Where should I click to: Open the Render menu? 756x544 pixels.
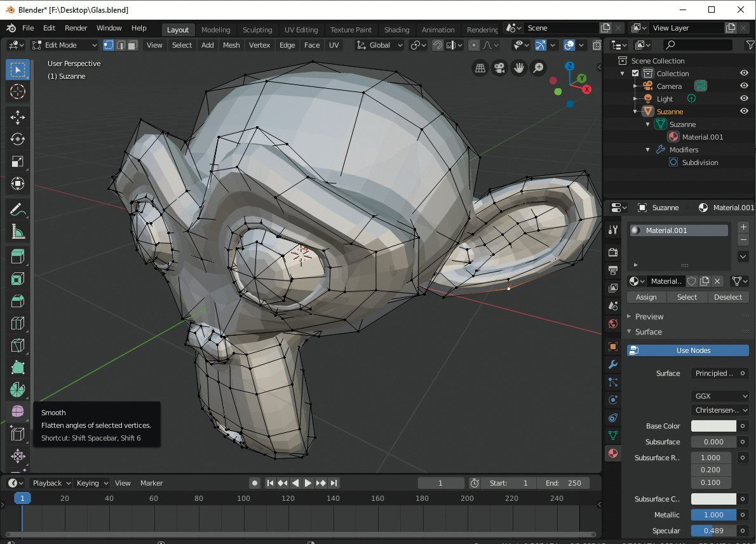click(76, 29)
